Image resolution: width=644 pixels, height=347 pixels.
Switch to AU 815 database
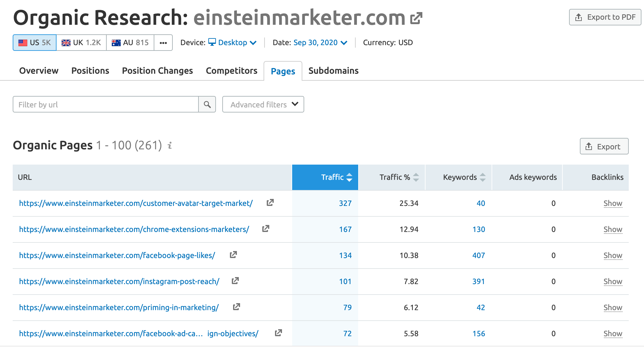pos(130,43)
